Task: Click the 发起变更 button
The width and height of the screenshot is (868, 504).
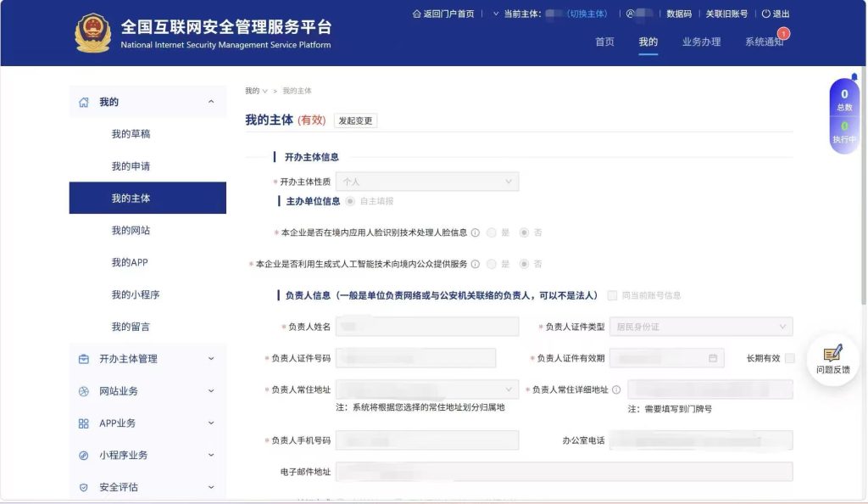Action: [355, 120]
